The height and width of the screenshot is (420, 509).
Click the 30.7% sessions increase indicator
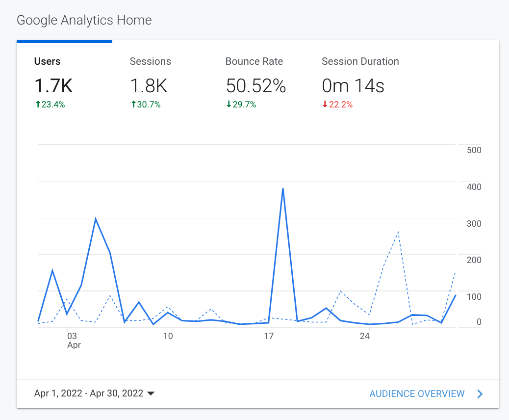pyautogui.click(x=146, y=105)
